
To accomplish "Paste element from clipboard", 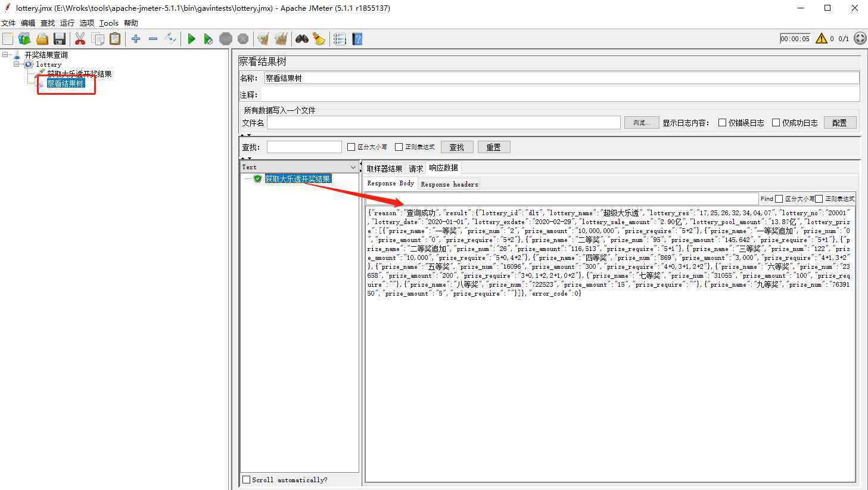I will [115, 39].
